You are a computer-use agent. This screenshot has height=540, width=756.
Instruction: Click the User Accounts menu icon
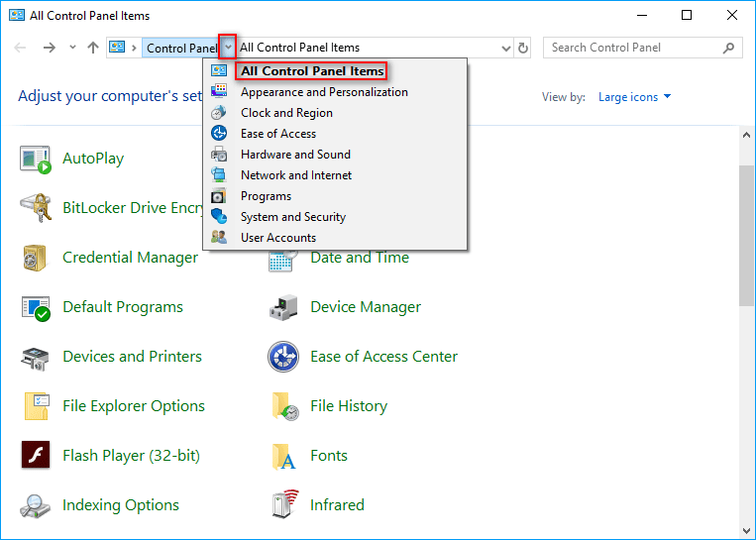coord(219,237)
